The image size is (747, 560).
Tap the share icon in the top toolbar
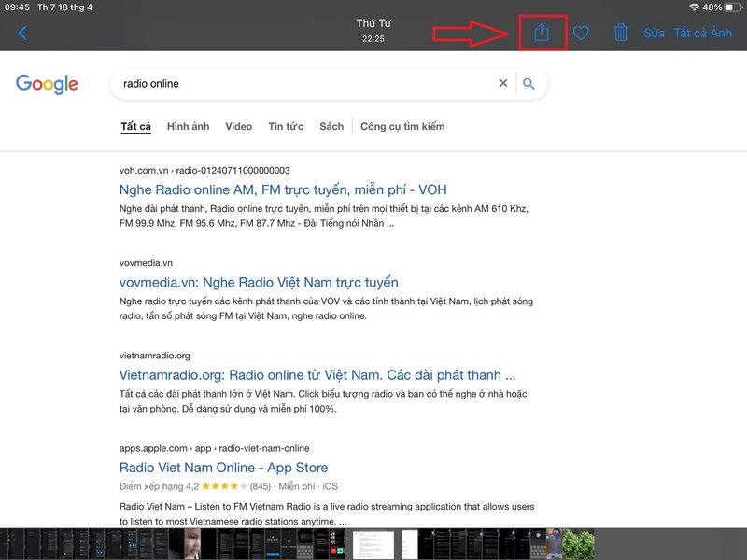pyautogui.click(x=542, y=33)
